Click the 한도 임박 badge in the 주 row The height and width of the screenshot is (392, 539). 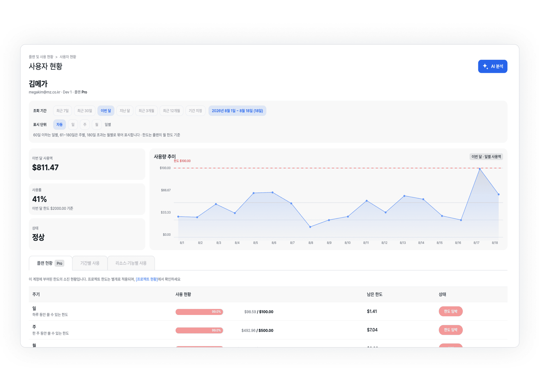[x=451, y=330]
